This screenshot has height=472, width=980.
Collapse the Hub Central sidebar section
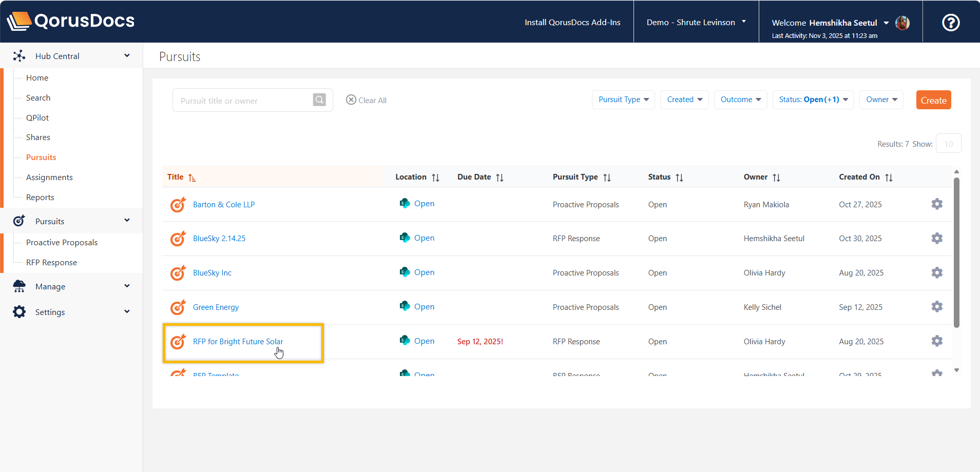pyautogui.click(x=127, y=56)
